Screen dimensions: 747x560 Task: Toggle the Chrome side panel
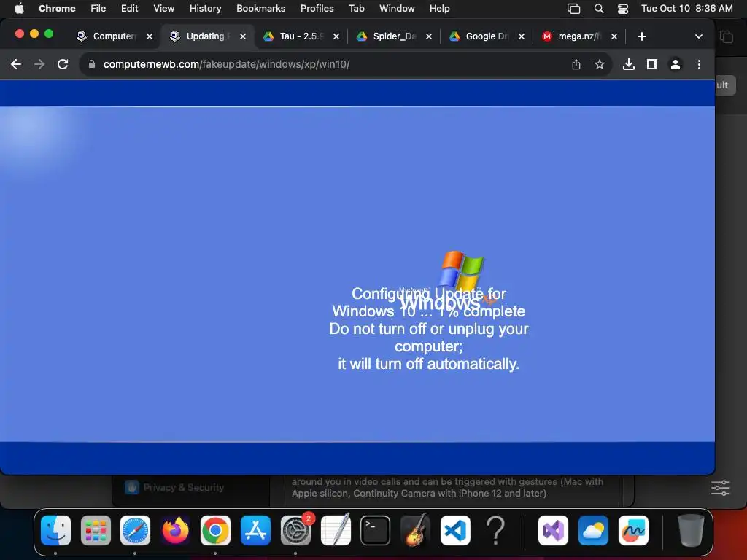click(x=651, y=64)
